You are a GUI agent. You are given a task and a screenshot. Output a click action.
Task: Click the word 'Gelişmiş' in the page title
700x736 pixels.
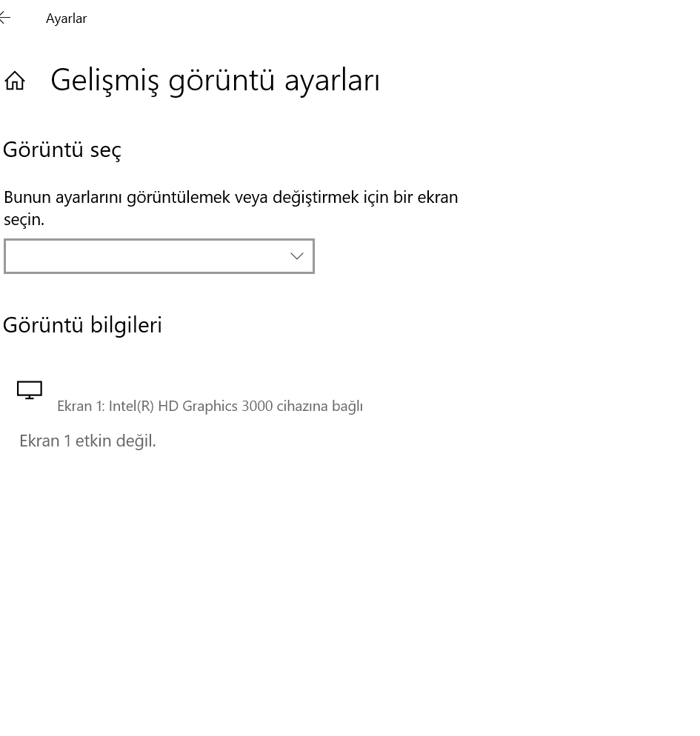coord(104,80)
